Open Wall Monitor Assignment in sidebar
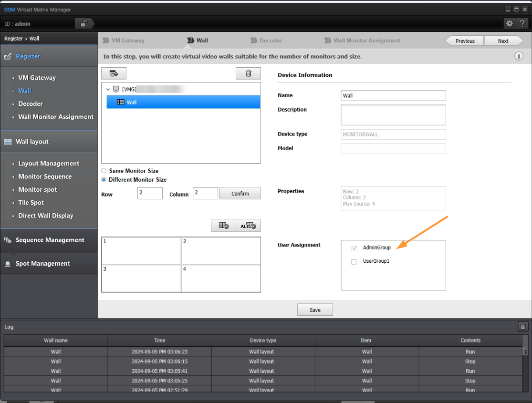Image resolution: width=532 pixels, height=403 pixels. pos(56,117)
